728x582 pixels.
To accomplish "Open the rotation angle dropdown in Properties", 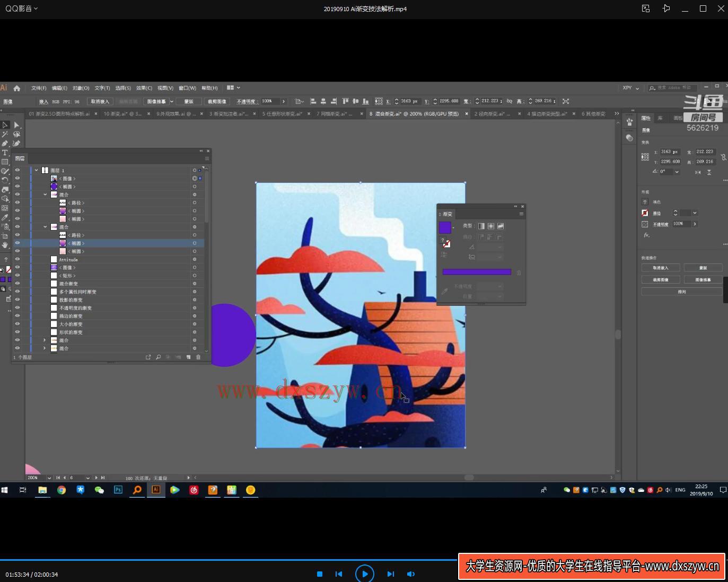I will click(677, 172).
